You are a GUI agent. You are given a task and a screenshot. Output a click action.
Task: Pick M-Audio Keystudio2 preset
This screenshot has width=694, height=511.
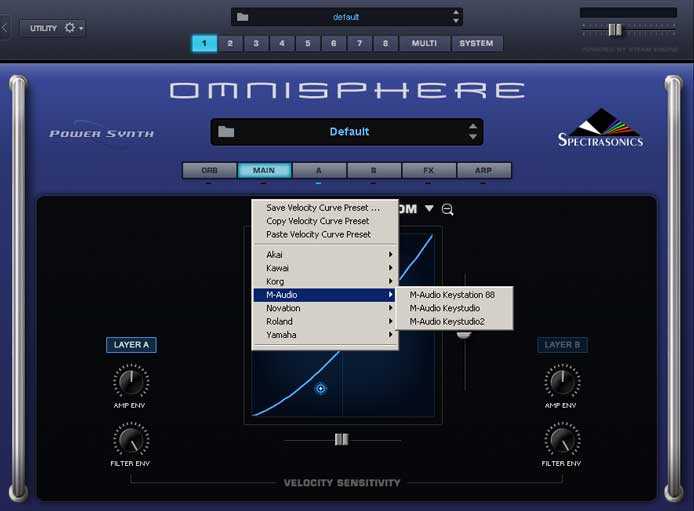click(455, 322)
